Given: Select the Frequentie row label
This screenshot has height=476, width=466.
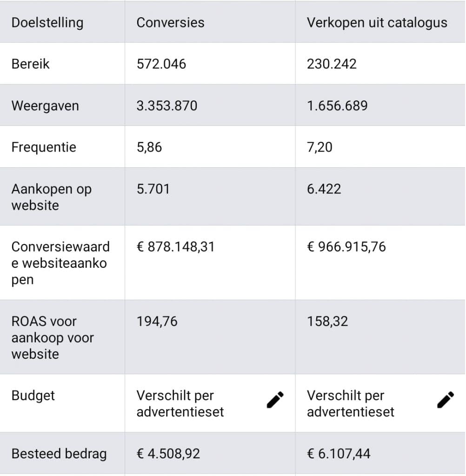Looking at the screenshot, I should point(44,147).
